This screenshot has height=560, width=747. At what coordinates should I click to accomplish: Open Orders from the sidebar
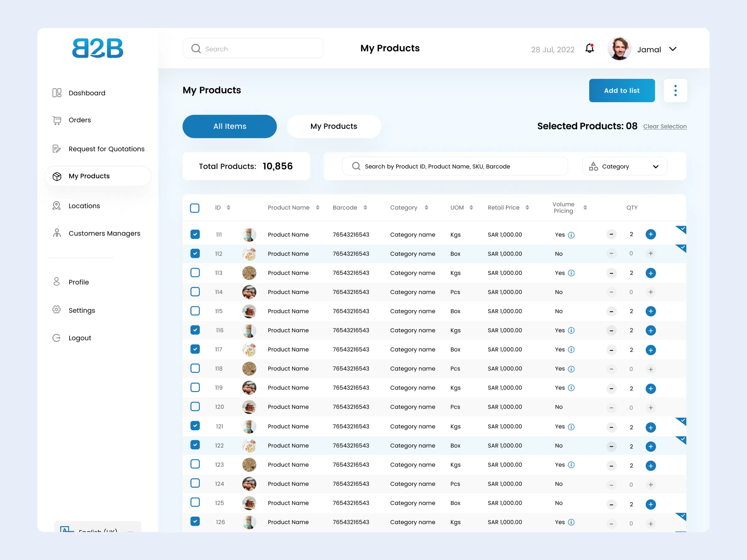click(80, 120)
